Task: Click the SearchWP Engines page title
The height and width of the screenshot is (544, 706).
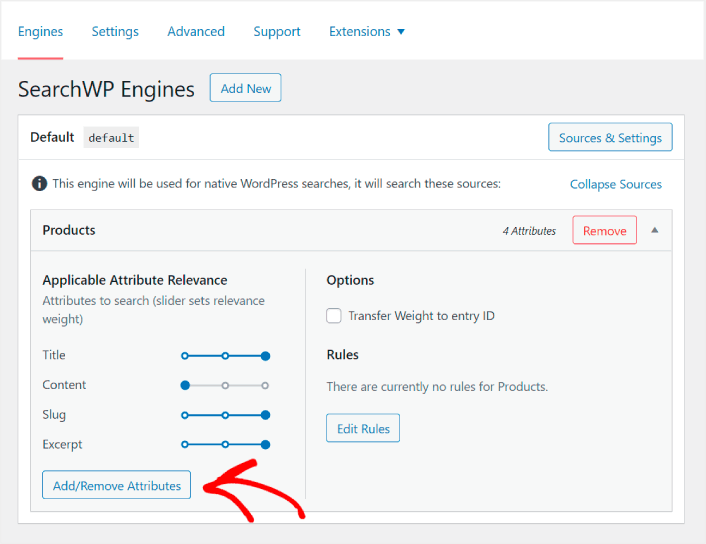Action: pos(106,89)
